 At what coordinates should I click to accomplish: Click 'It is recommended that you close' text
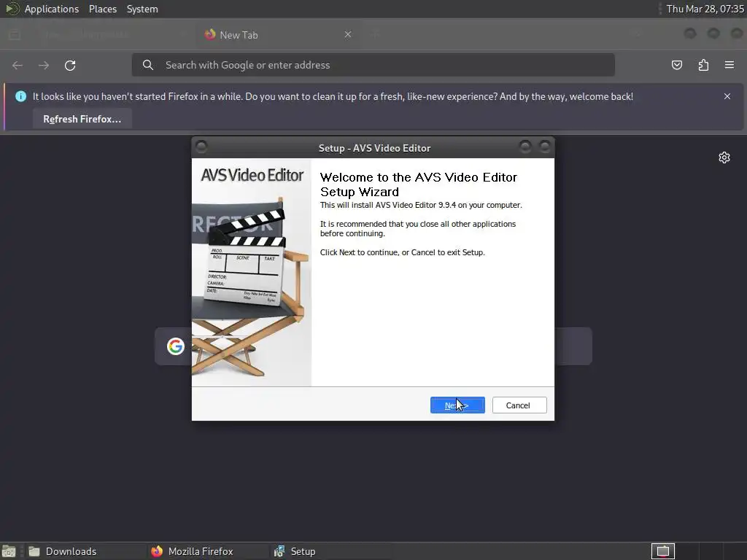[x=418, y=228]
